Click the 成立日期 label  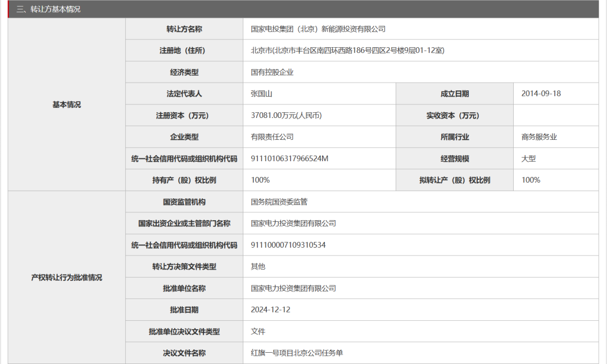click(x=455, y=94)
